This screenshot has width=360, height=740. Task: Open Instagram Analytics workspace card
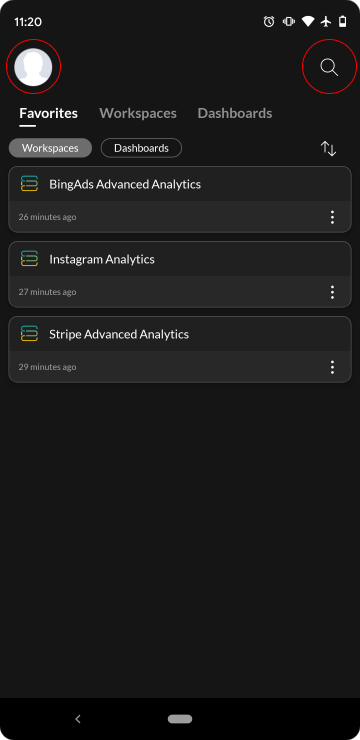180,274
